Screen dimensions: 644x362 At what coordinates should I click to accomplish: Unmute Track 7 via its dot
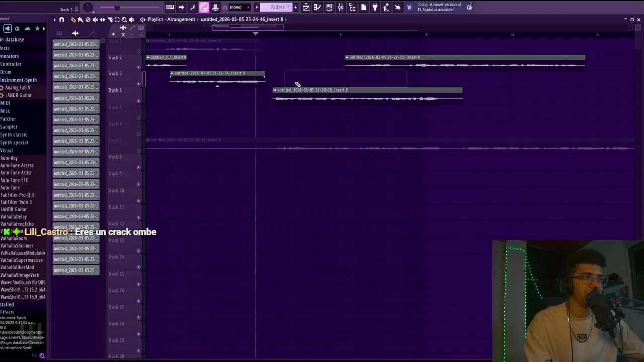139,150
